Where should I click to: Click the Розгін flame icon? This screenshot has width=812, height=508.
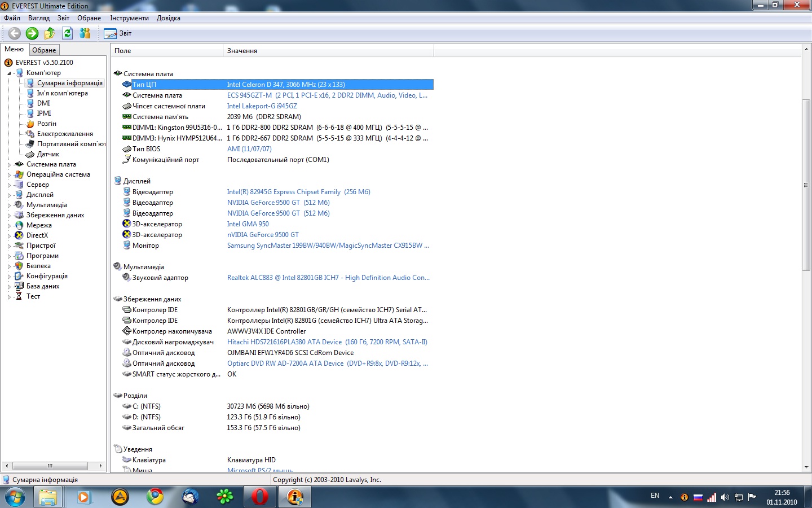[x=30, y=124]
